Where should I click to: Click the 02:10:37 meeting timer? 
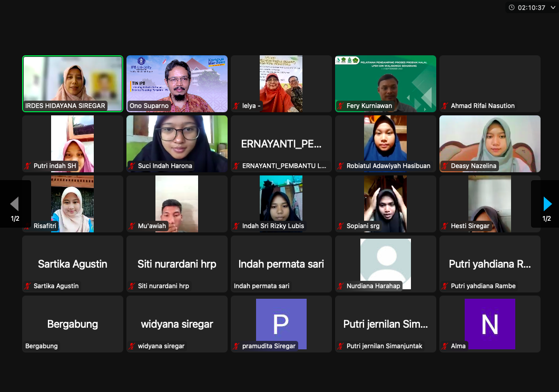tap(531, 8)
